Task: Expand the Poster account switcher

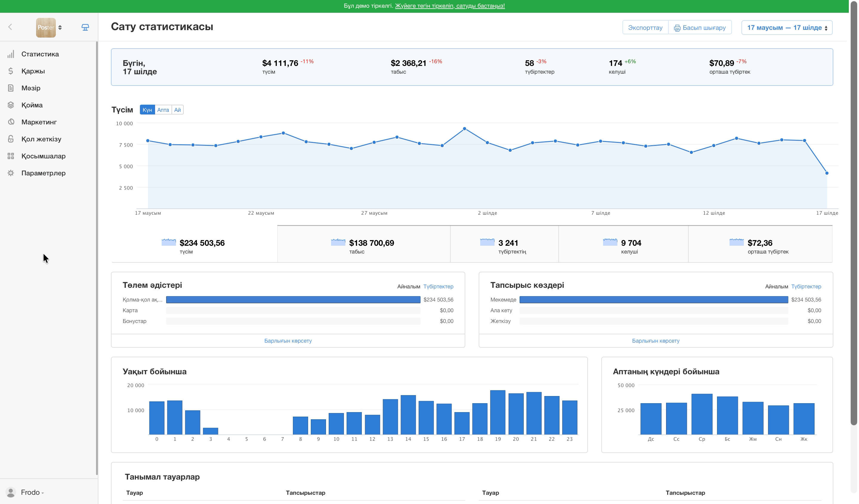Action: (x=49, y=28)
